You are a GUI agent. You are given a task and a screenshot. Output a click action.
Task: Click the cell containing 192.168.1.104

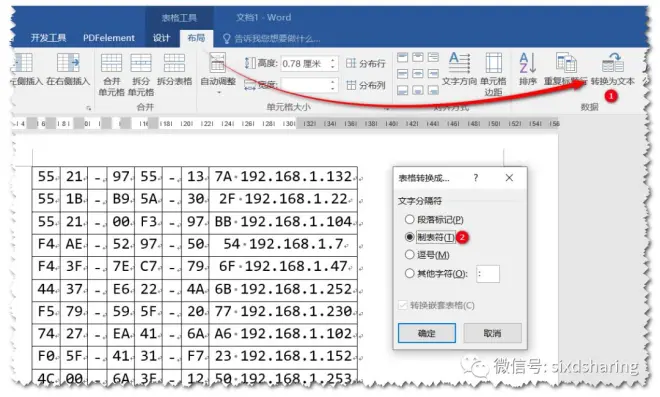click(283, 222)
